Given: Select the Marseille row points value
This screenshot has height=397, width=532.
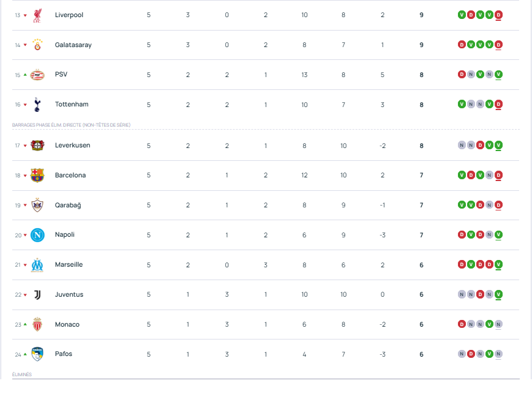Looking at the screenshot, I should pos(421,265).
